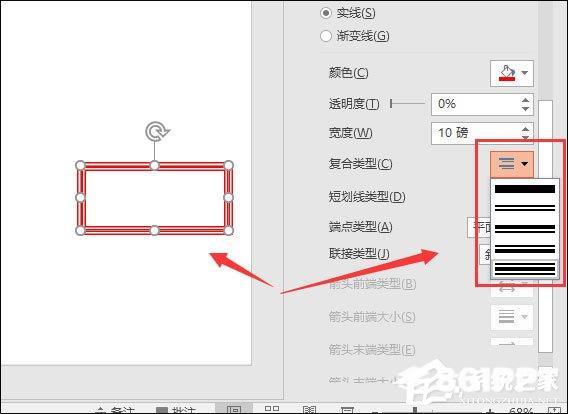The height and width of the screenshot is (414, 568).
Task: Click the top-right corner handle of rectangle
Action: tap(228, 166)
